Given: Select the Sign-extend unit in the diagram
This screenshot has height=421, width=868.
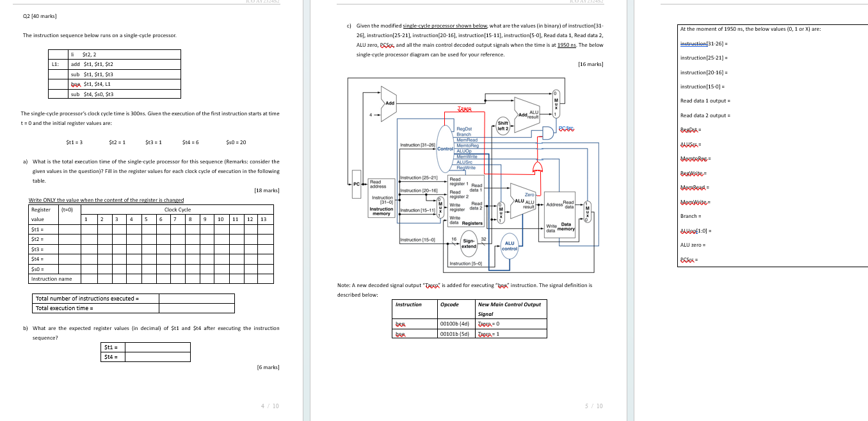Looking at the screenshot, I should coord(469,244).
